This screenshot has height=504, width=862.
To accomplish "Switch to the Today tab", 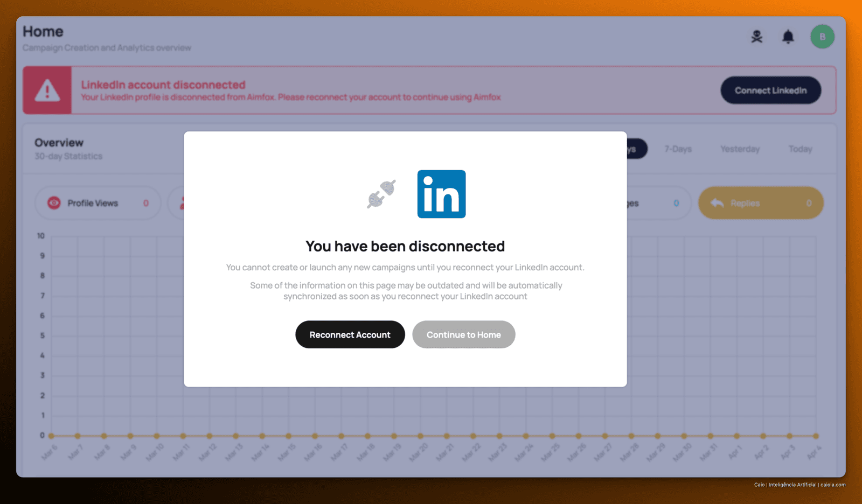I will coord(800,149).
